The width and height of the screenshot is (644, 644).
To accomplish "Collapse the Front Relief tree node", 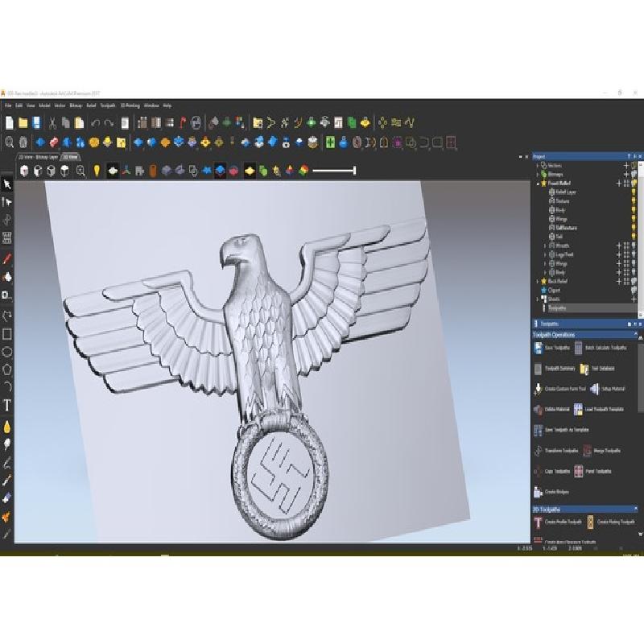I will click(538, 184).
